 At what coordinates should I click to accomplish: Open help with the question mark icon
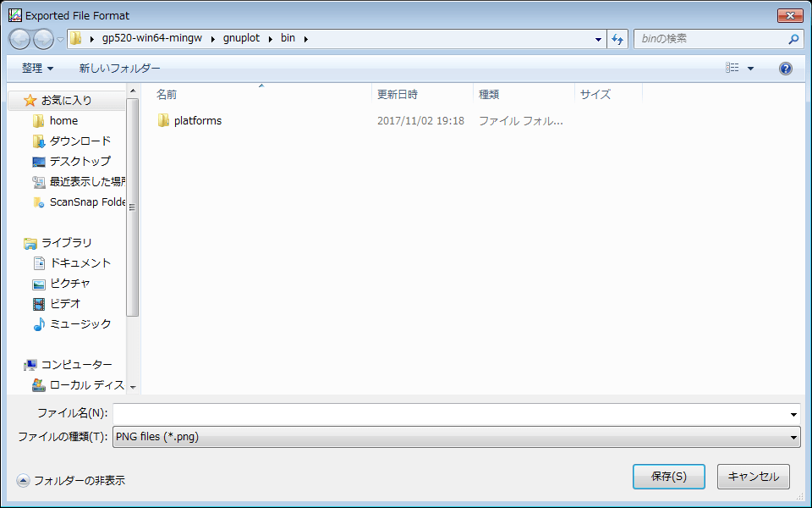coord(786,69)
